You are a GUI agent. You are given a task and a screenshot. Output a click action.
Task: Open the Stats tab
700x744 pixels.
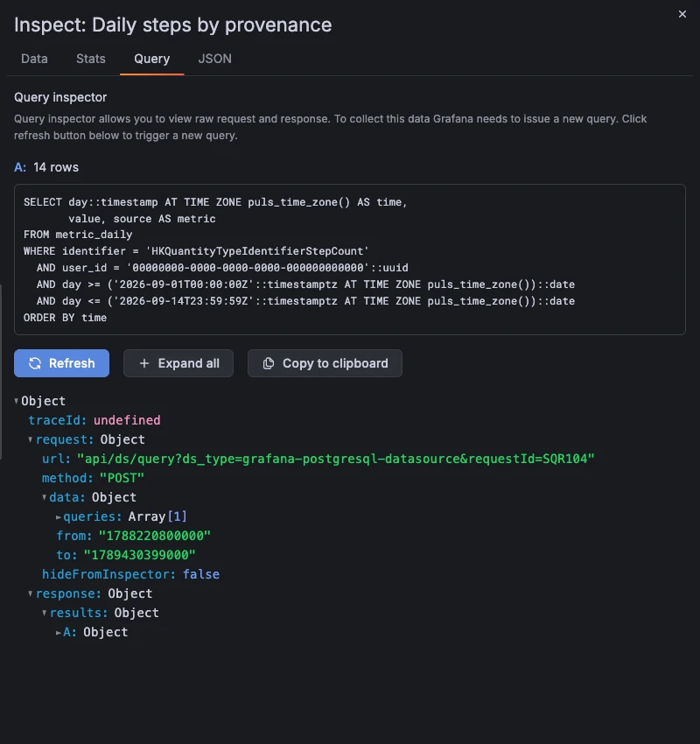91,59
